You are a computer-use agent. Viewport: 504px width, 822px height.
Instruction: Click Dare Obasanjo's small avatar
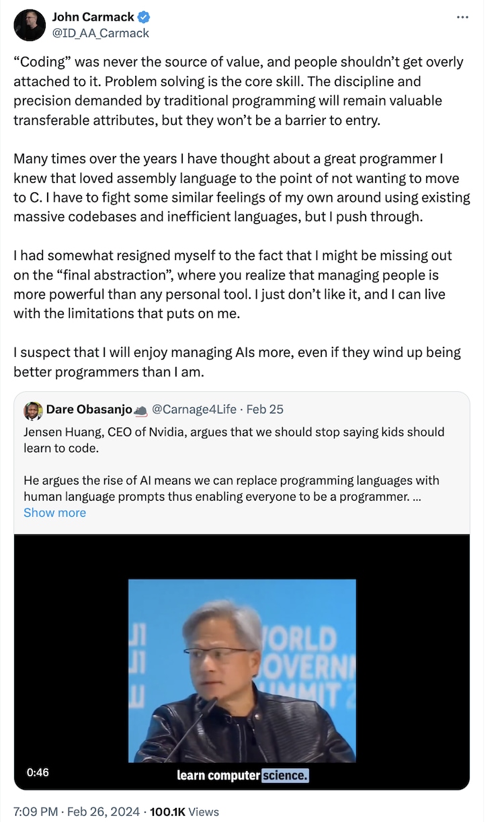point(33,410)
